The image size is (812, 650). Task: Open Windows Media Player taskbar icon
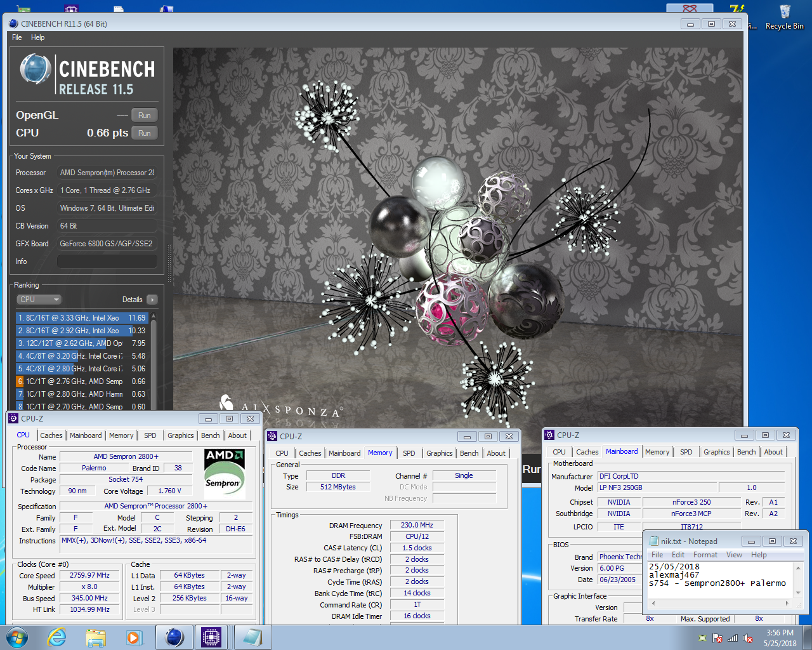point(134,637)
